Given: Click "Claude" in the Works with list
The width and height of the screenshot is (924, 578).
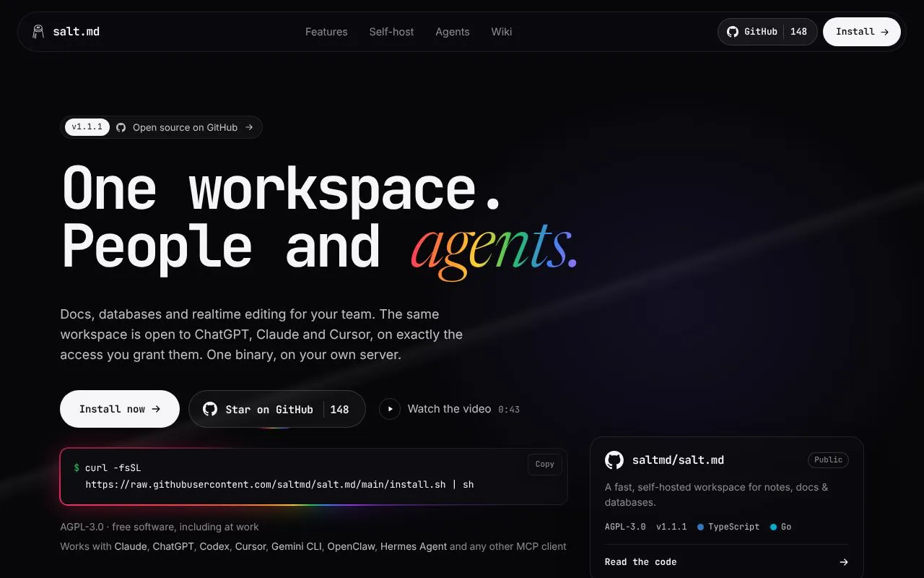Looking at the screenshot, I should (131, 546).
